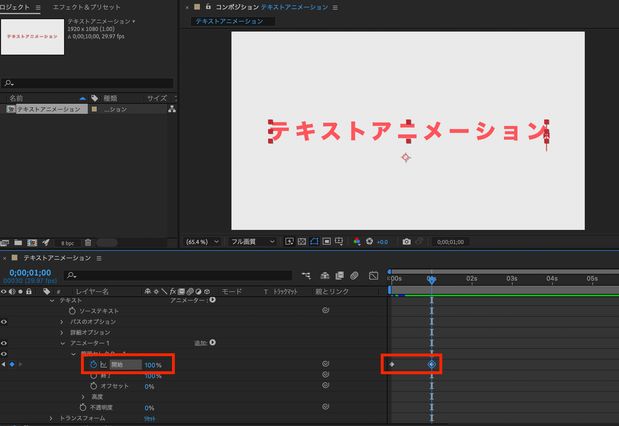Viewport: 619px width, 426px height.
Task: Hide パスのオプション with its eye toggle
Action: pyautogui.click(x=4, y=322)
